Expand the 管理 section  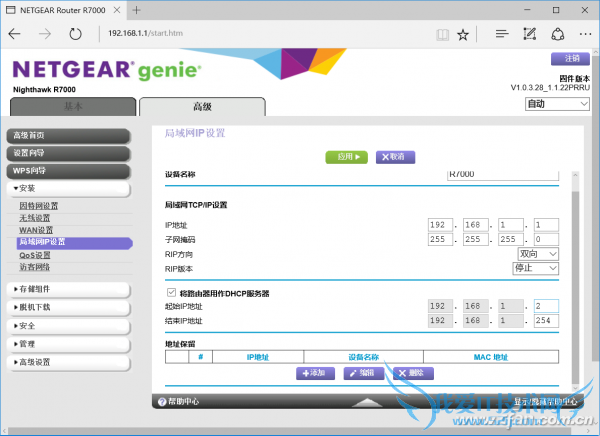[x=68, y=344]
